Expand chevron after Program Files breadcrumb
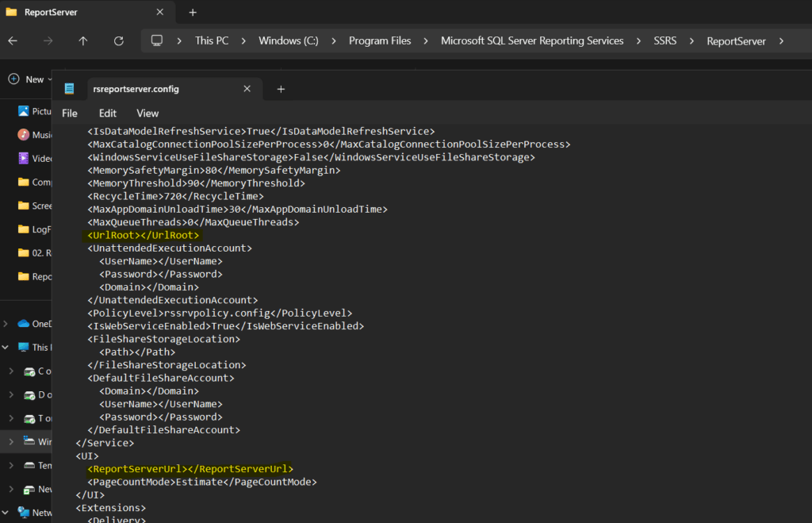The width and height of the screenshot is (812, 523). pyautogui.click(x=426, y=41)
